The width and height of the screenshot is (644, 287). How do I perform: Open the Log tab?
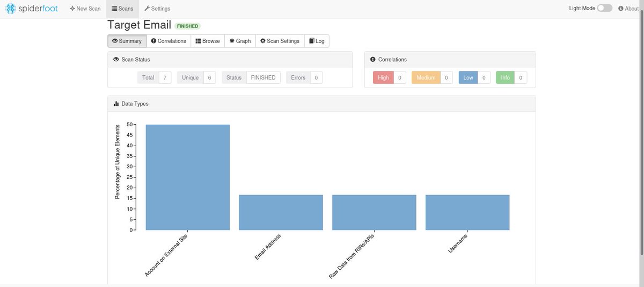point(317,41)
